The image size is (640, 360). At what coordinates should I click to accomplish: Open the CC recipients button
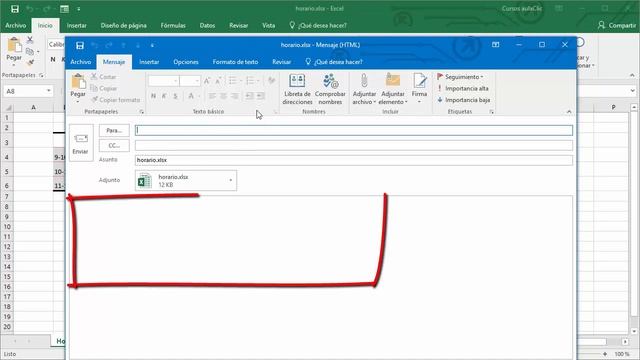point(114,145)
